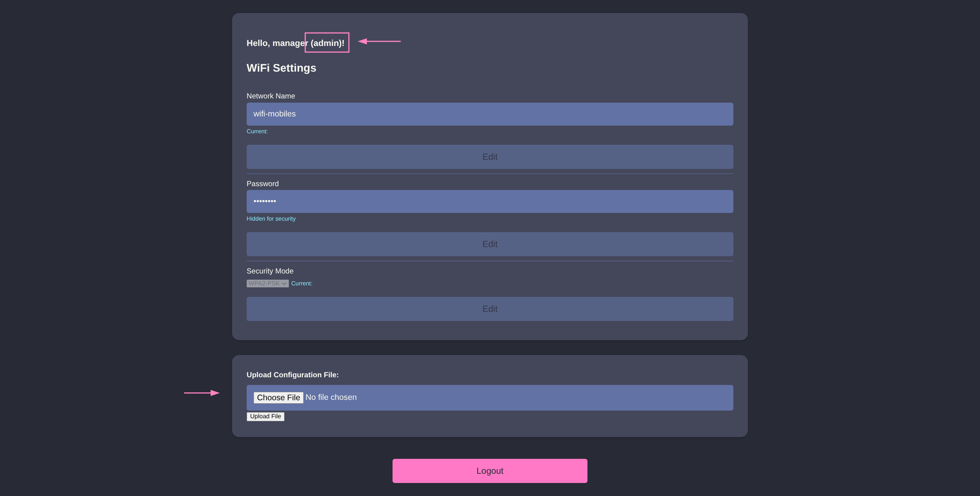Click the 'Hello, manager' greeting text

(276, 43)
